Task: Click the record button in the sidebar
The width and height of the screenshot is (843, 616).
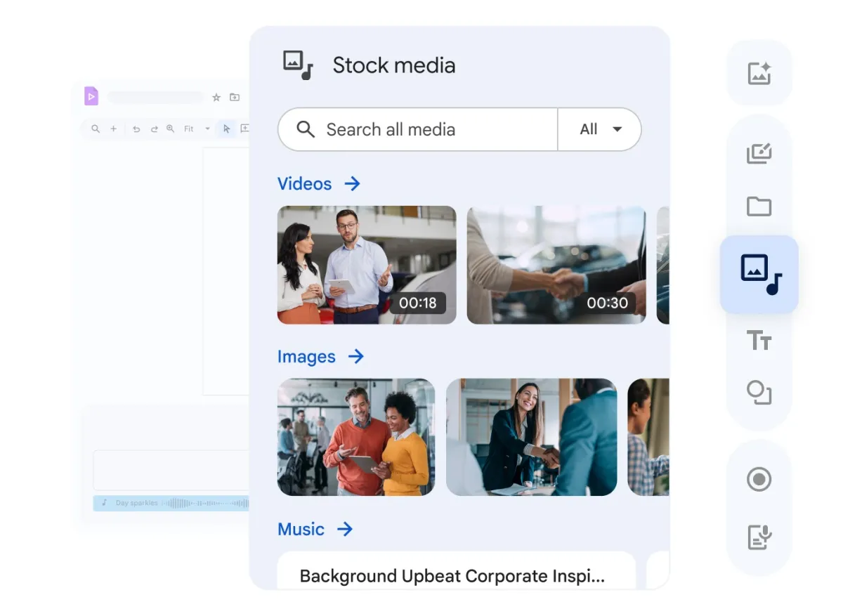Action: [x=759, y=479]
